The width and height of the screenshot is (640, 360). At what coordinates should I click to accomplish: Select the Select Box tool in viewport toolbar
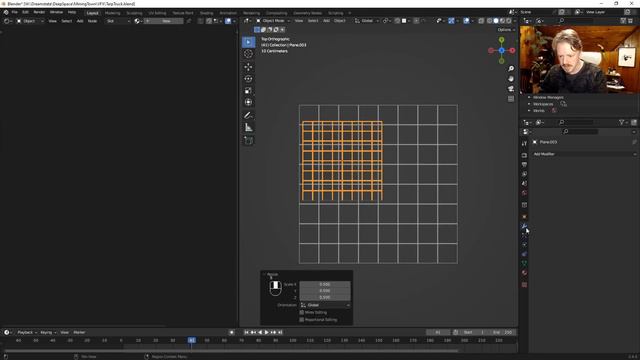coord(248,42)
